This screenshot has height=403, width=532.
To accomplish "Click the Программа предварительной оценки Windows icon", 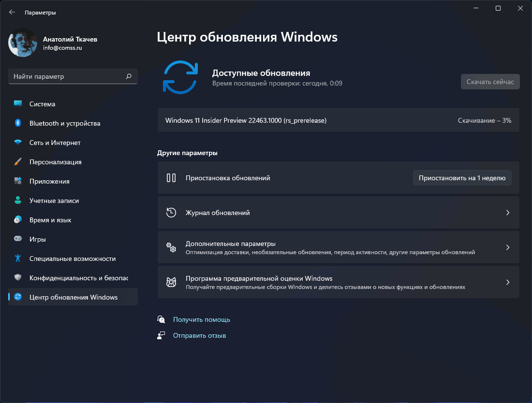I will [x=171, y=282].
